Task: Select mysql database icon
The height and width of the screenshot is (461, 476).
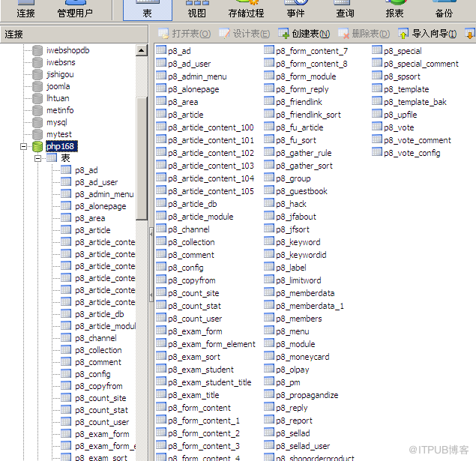Action: point(37,123)
